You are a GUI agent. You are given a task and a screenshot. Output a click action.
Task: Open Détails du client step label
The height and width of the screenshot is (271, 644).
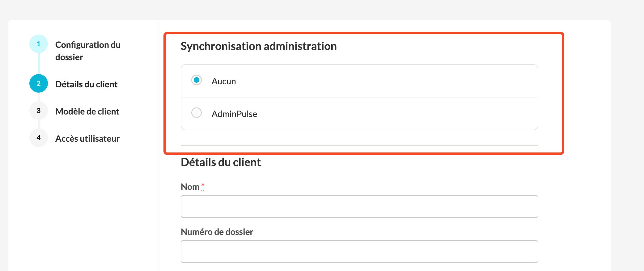point(87,84)
